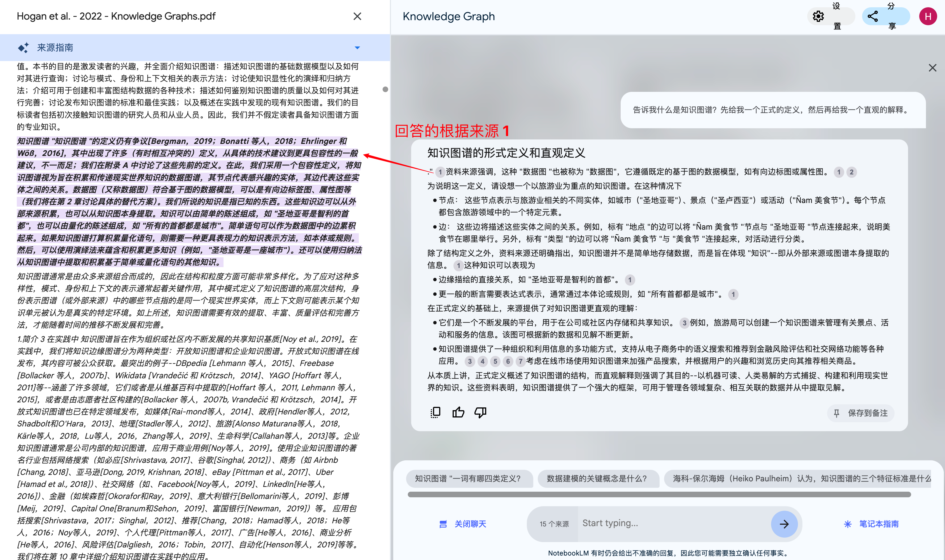This screenshot has width=945, height=560.
Task: Select the Heiko Paulheim suggested question
Action: click(x=797, y=479)
